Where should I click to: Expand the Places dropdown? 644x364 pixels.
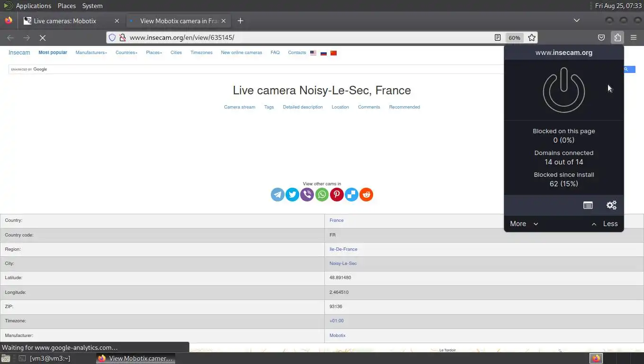(x=154, y=53)
